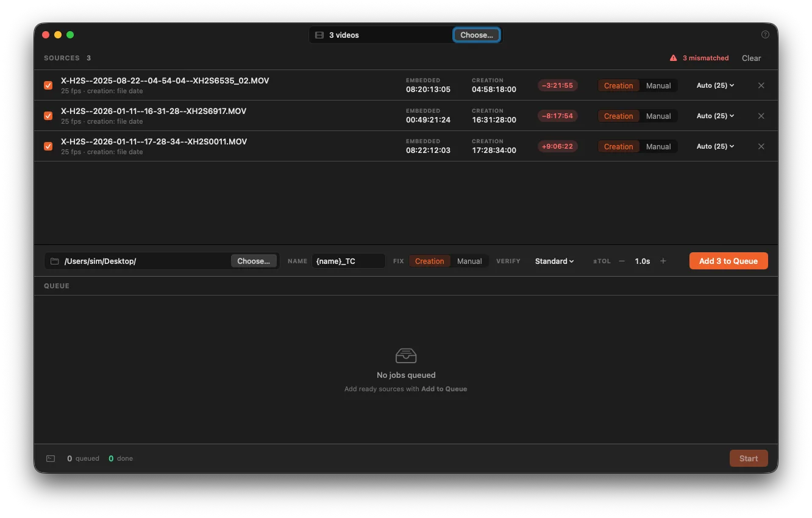Click the +9:06:22 mismatch badge
This screenshot has width=812, height=518.
[x=558, y=146]
